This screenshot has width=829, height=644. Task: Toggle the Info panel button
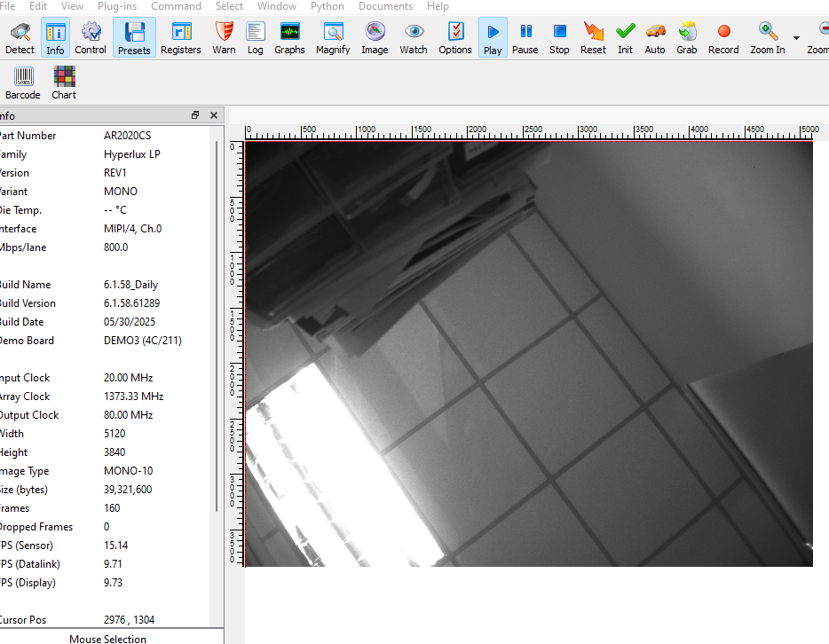tap(55, 37)
